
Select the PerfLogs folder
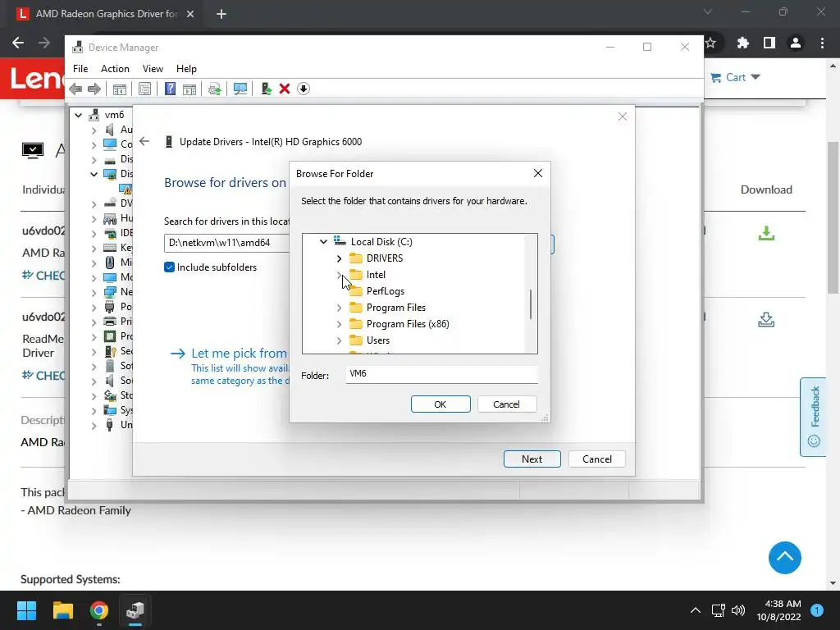tap(386, 291)
